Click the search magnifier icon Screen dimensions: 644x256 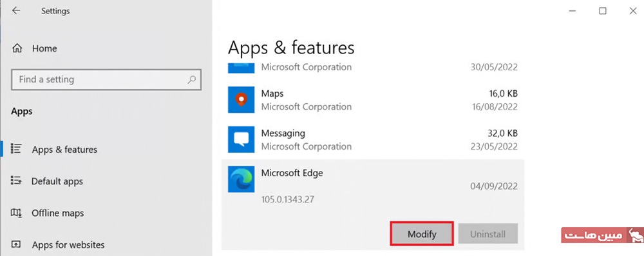click(191, 79)
